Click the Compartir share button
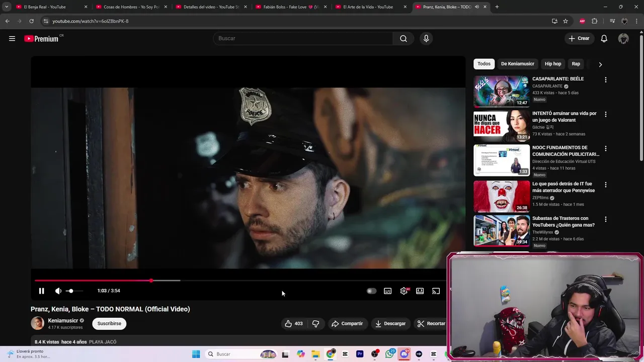The height and width of the screenshot is (362, 644). [x=347, y=324]
